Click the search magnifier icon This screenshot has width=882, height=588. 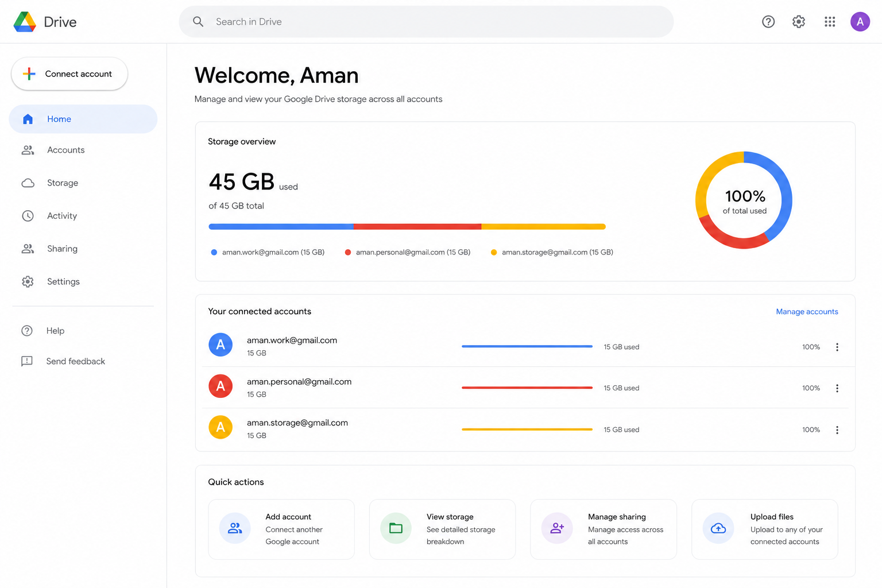click(198, 22)
